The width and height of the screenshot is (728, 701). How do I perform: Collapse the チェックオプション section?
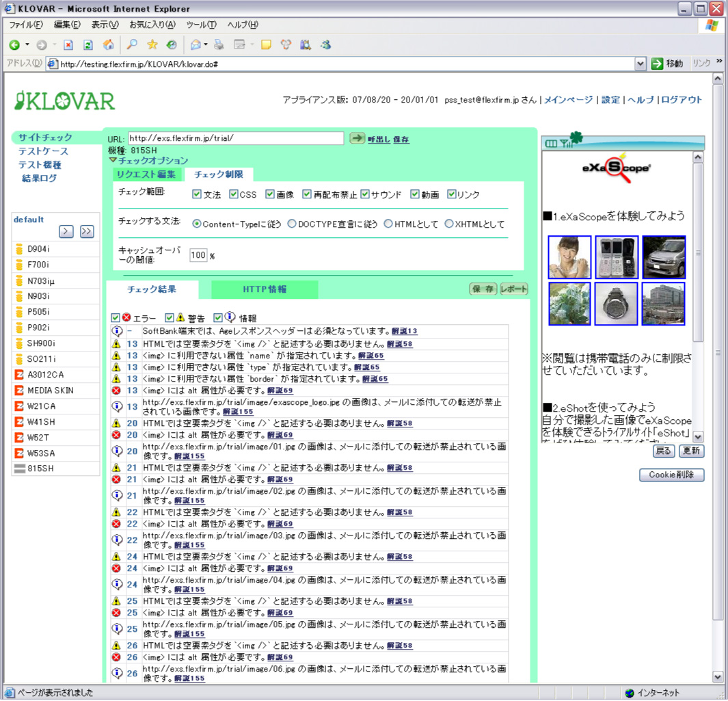point(113,161)
